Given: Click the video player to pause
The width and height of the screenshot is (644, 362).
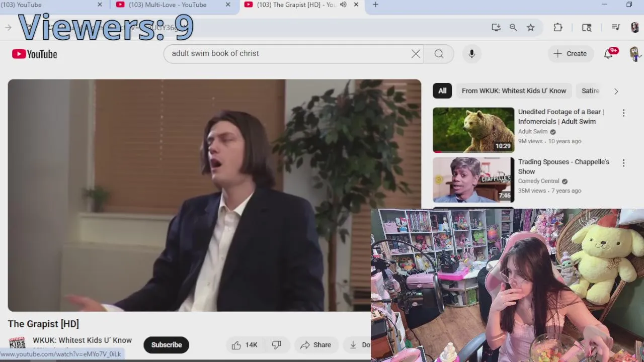Looking at the screenshot, I should 214,195.
